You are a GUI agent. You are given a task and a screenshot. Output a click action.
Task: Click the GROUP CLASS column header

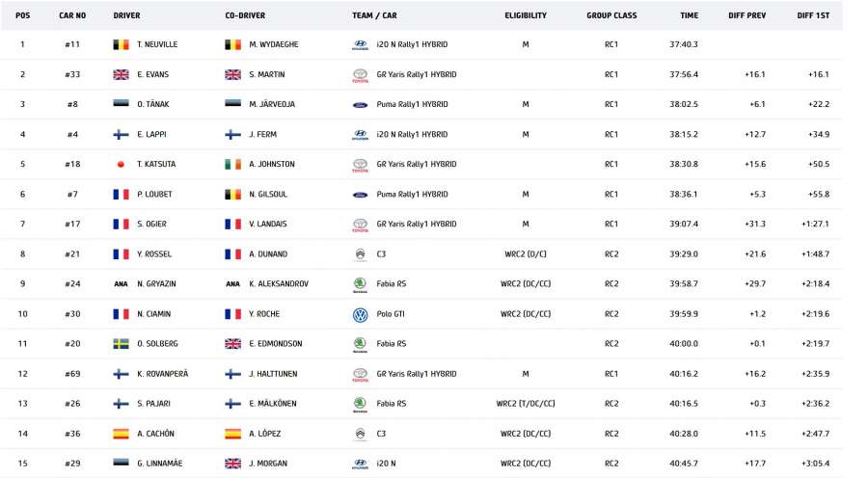pos(611,15)
